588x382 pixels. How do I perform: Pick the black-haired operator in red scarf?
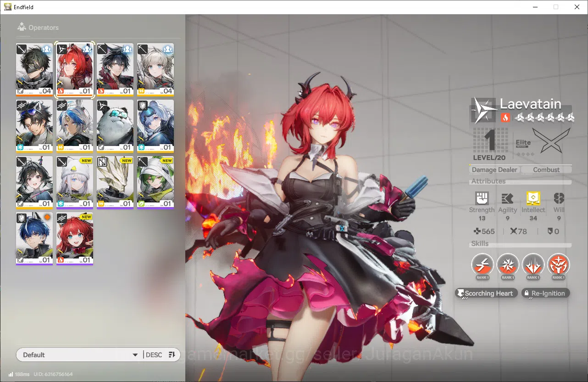(115, 69)
